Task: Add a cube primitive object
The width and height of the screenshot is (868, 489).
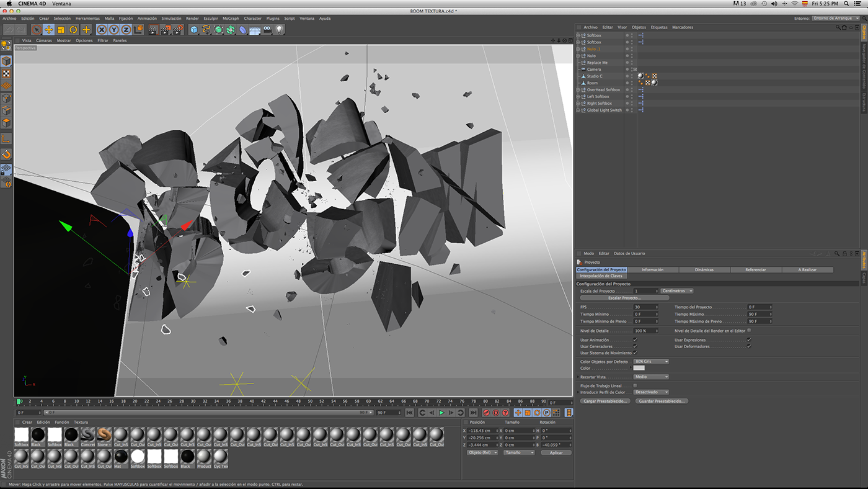Action: click(x=194, y=30)
